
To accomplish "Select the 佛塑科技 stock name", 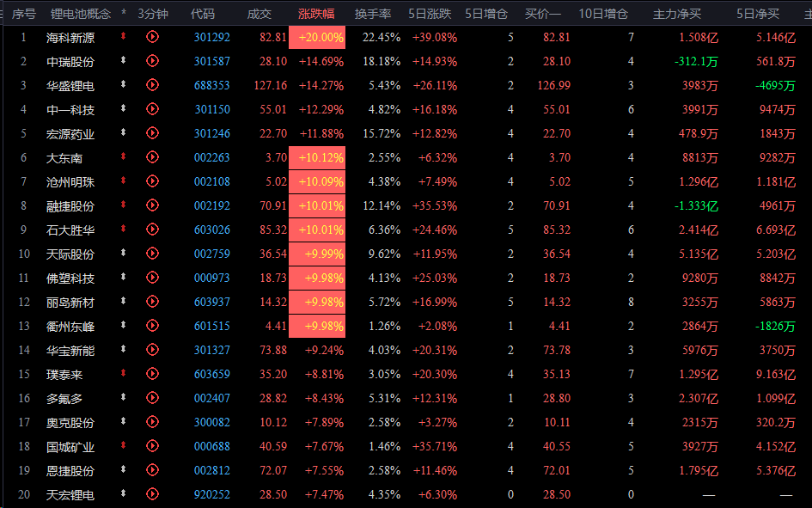I will 70,278.
